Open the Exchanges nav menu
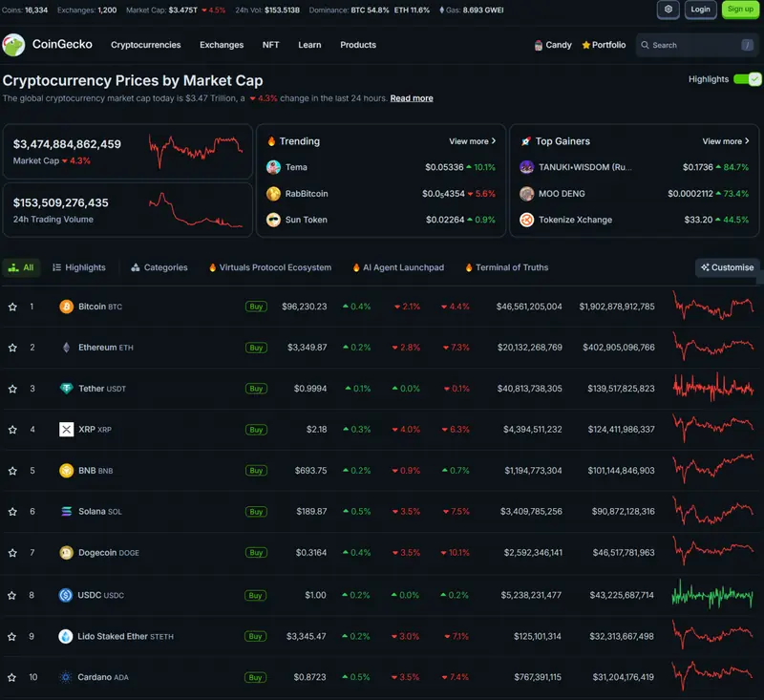764x700 pixels. (x=222, y=45)
